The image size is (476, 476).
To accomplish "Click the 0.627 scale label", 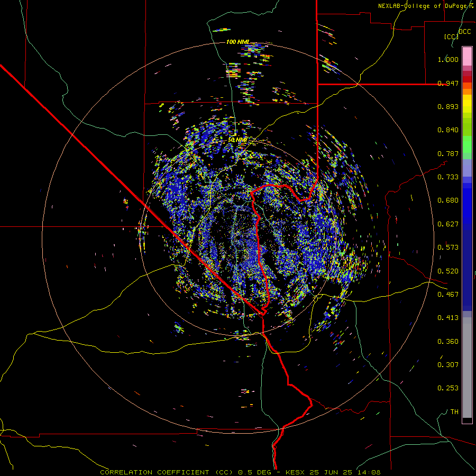I will pos(448,224).
